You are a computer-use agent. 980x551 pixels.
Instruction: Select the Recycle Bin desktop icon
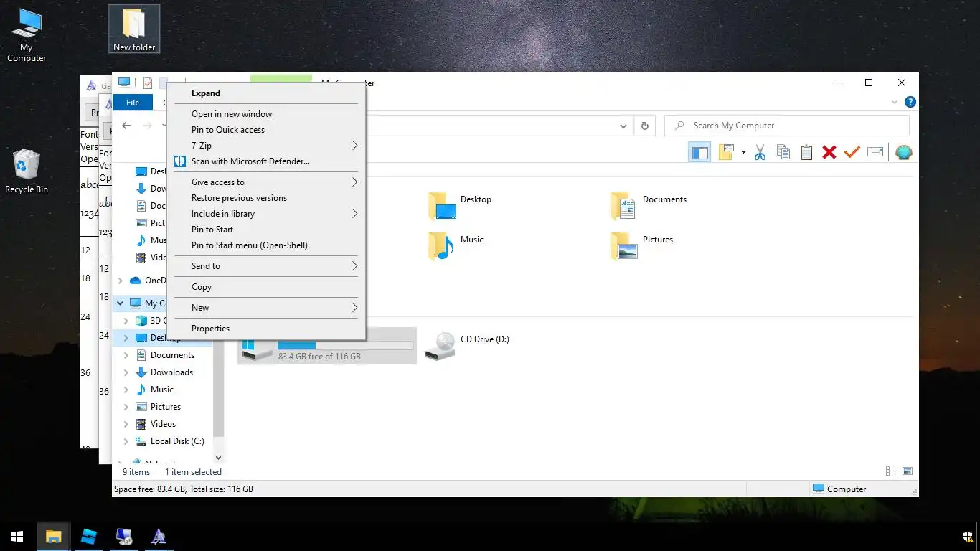pos(27,171)
